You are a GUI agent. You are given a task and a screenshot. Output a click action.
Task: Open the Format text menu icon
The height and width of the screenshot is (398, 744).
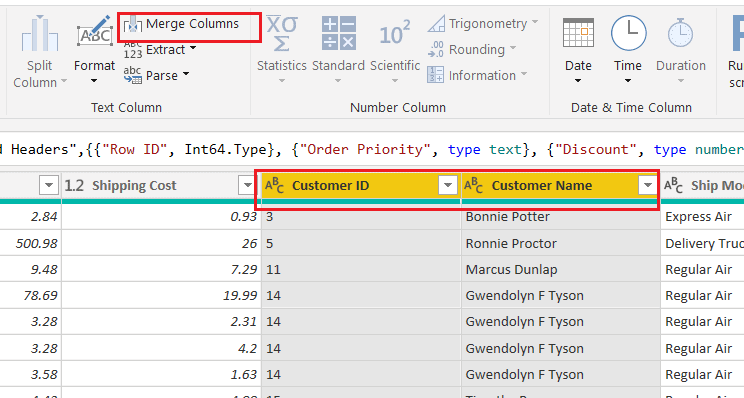94,34
